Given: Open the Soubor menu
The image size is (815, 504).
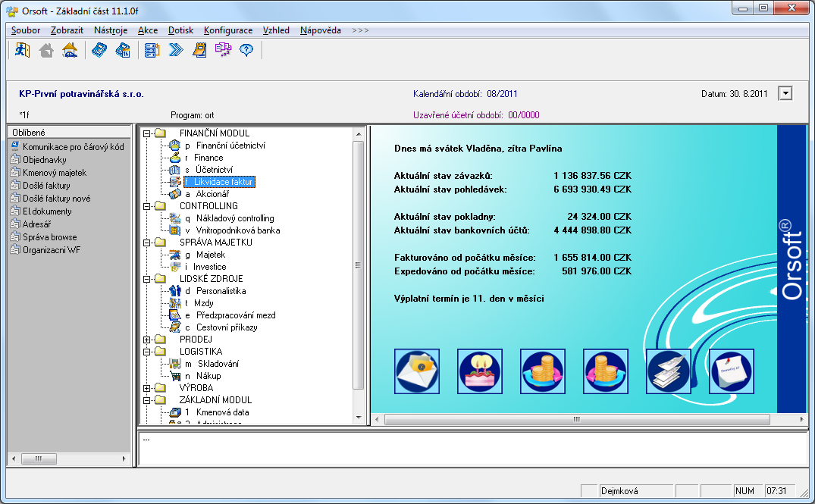Looking at the screenshot, I should (26, 30).
